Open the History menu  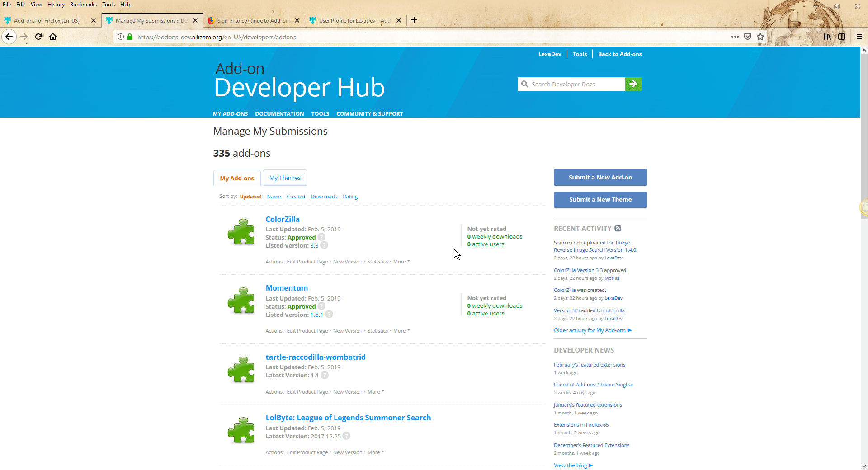point(56,4)
